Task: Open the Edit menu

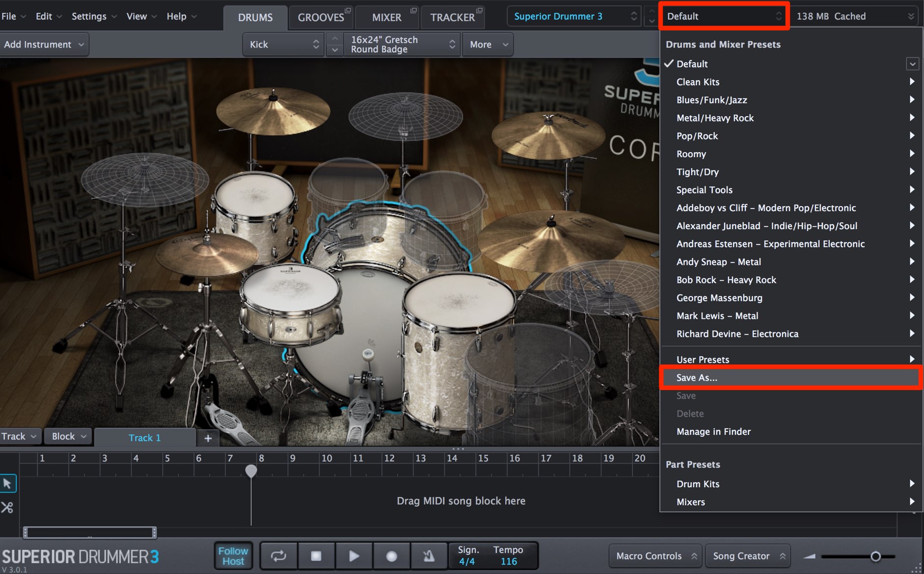Action: click(x=48, y=16)
